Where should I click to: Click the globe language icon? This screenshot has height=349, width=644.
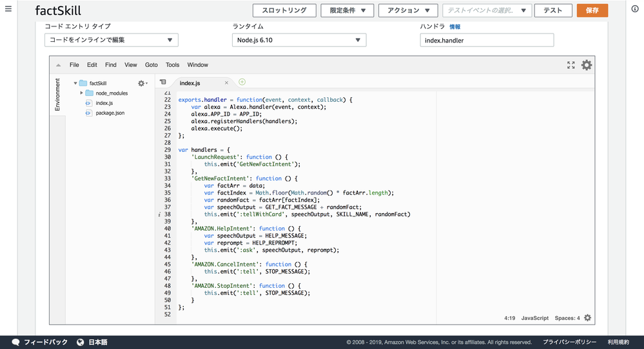pyautogui.click(x=81, y=342)
